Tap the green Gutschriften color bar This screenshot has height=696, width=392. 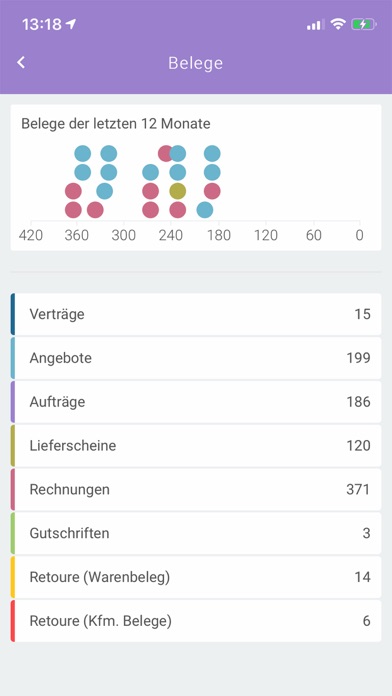tap(13, 533)
